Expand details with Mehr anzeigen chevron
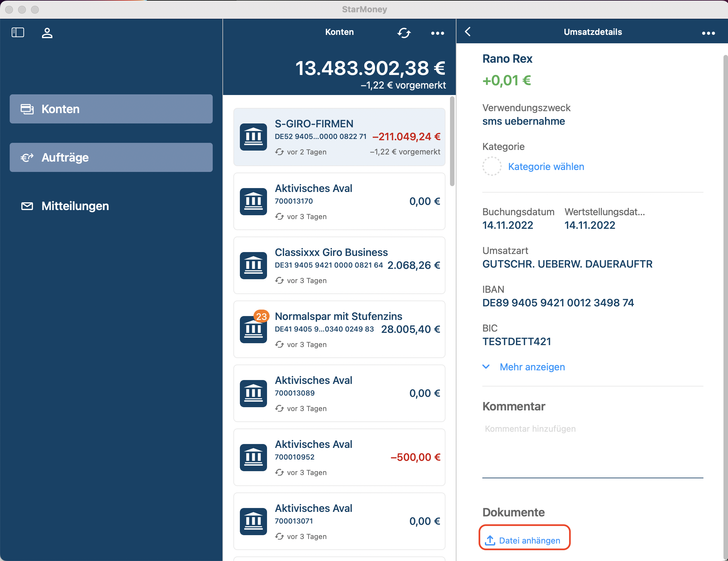 486,367
